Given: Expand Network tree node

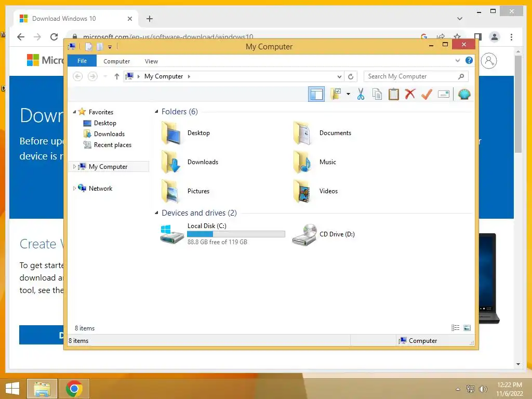Looking at the screenshot, I should (74, 188).
